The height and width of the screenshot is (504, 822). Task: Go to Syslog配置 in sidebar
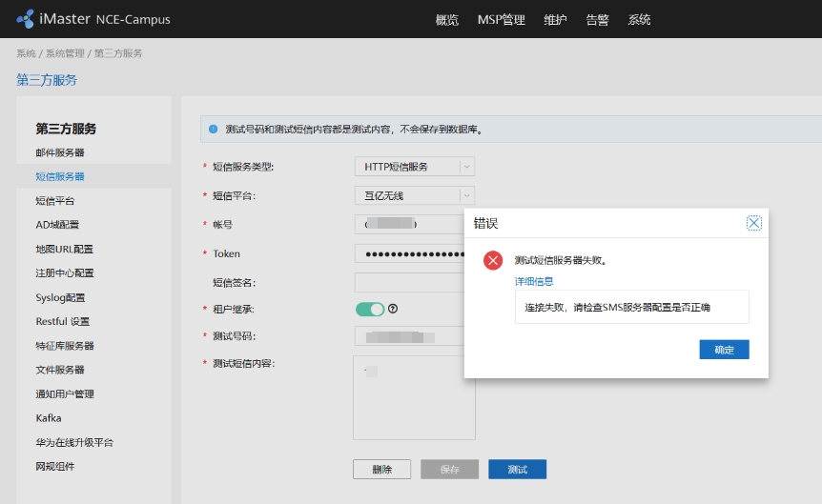click(x=60, y=297)
